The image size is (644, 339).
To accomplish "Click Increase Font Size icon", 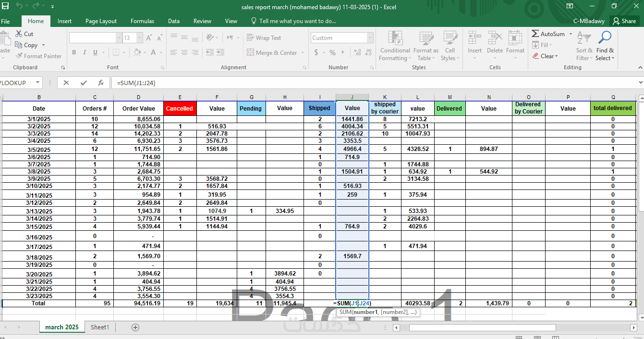I will 149,38.
